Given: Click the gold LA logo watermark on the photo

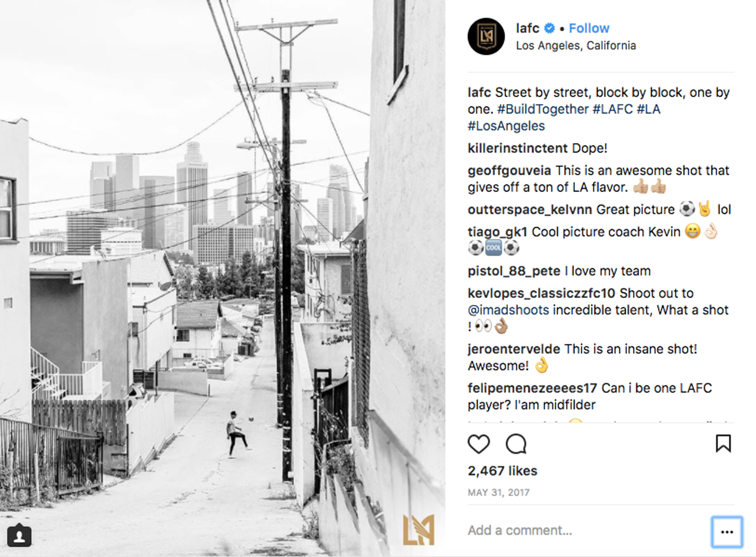Looking at the screenshot, I should pyautogui.click(x=419, y=530).
